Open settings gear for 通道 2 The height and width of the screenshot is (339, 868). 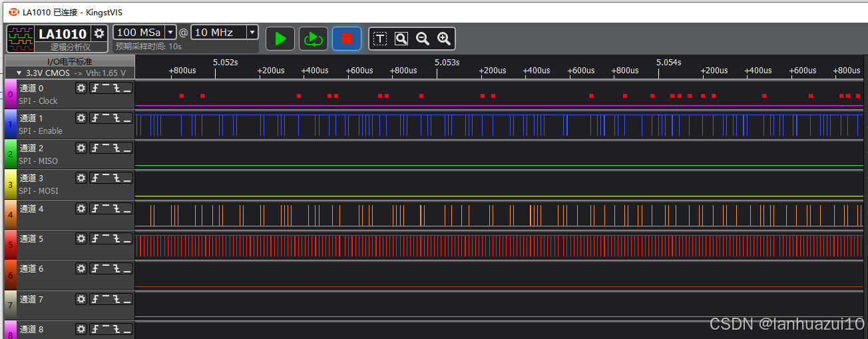click(x=81, y=148)
